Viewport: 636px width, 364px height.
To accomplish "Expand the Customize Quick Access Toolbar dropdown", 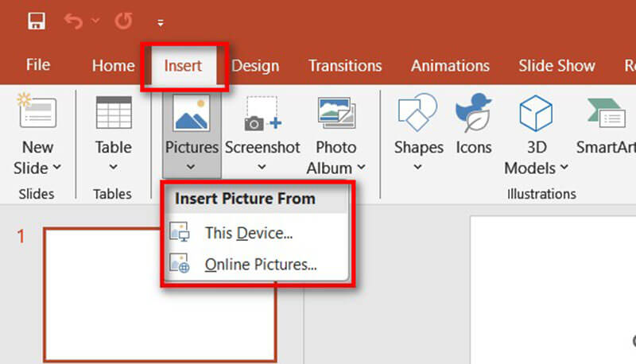I will click(161, 22).
